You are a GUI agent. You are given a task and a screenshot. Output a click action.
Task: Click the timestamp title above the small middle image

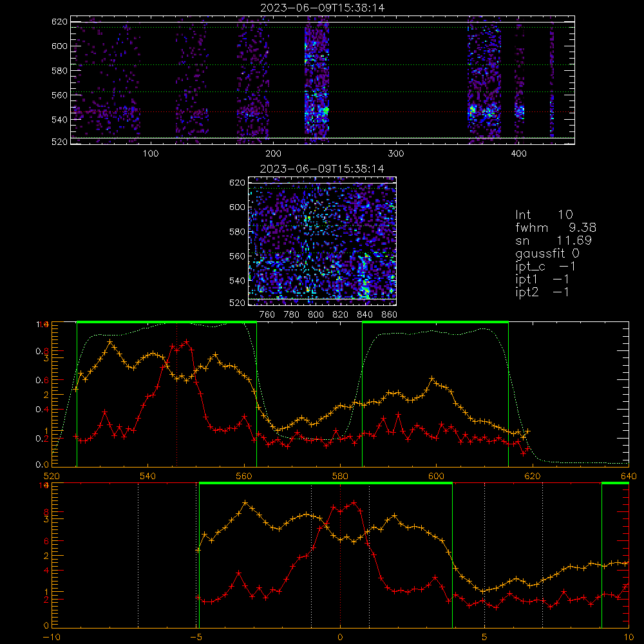(x=322, y=169)
